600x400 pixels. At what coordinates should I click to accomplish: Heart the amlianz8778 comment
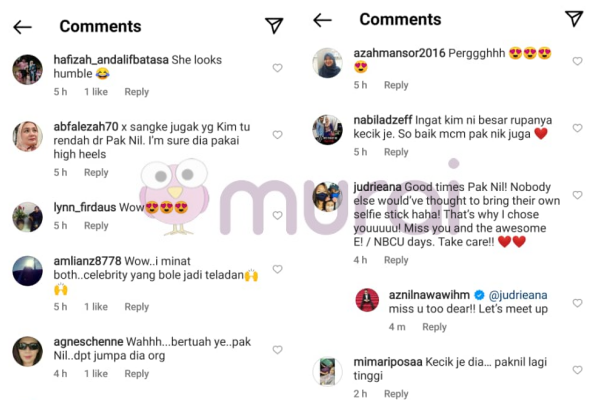point(277,269)
